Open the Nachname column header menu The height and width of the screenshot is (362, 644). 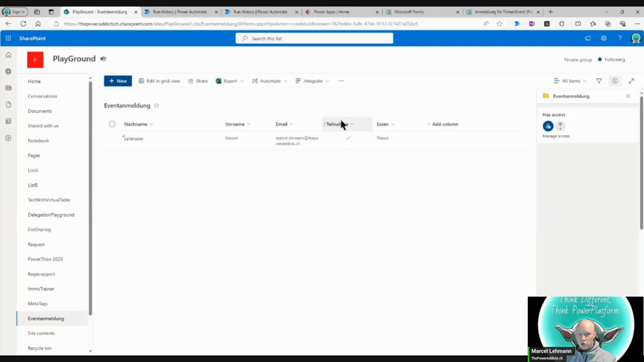click(x=138, y=124)
